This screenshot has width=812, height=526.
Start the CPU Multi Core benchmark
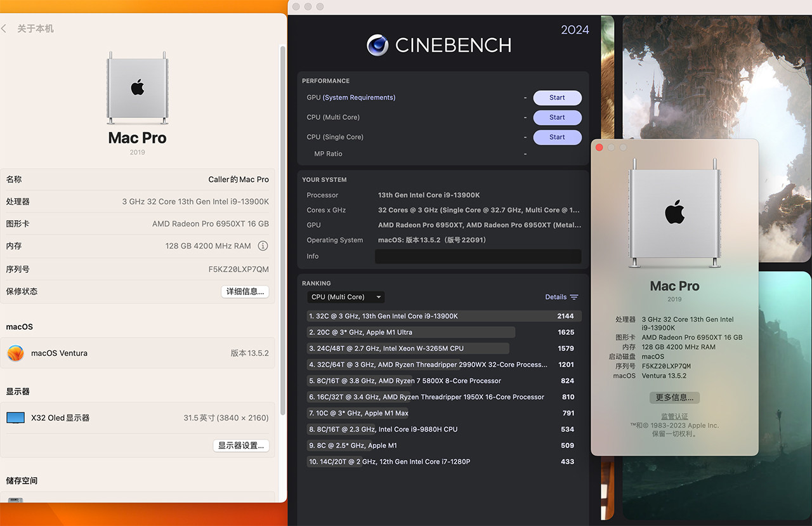click(x=557, y=117)
